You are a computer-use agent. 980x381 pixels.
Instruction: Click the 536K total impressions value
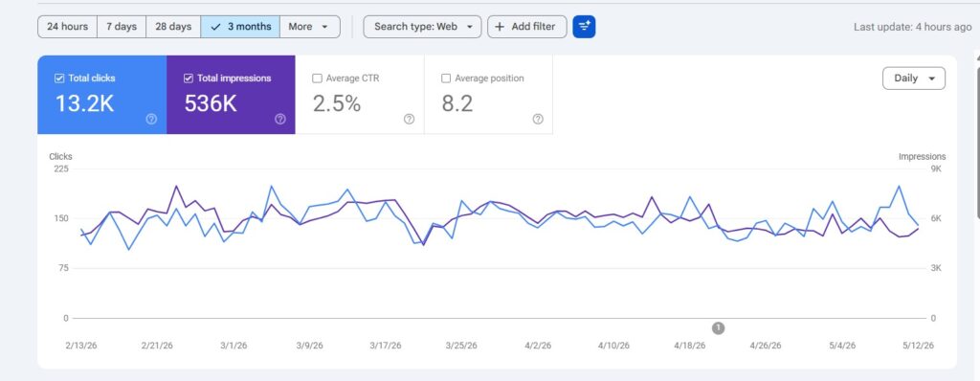211,103
